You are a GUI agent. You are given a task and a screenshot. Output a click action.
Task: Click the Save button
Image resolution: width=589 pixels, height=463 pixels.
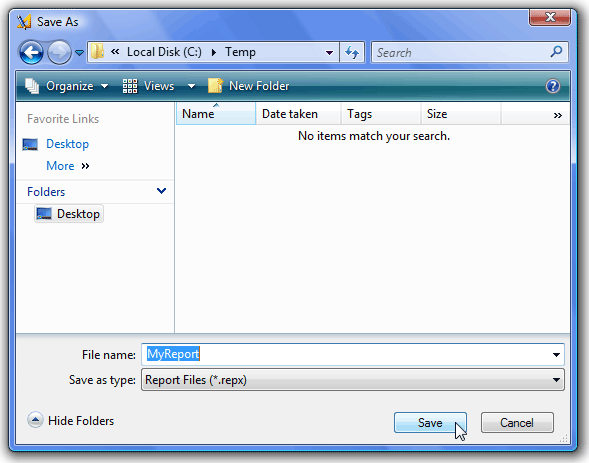click(430, 422)
